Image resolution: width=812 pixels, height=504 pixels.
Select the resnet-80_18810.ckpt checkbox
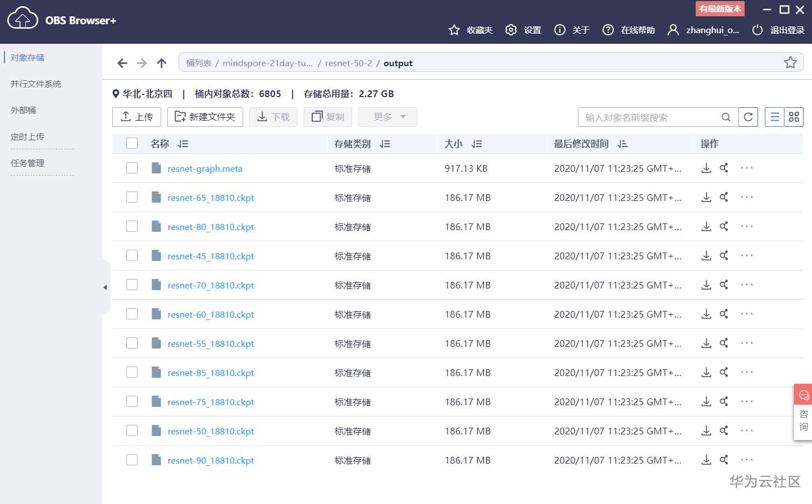point(132,226)
